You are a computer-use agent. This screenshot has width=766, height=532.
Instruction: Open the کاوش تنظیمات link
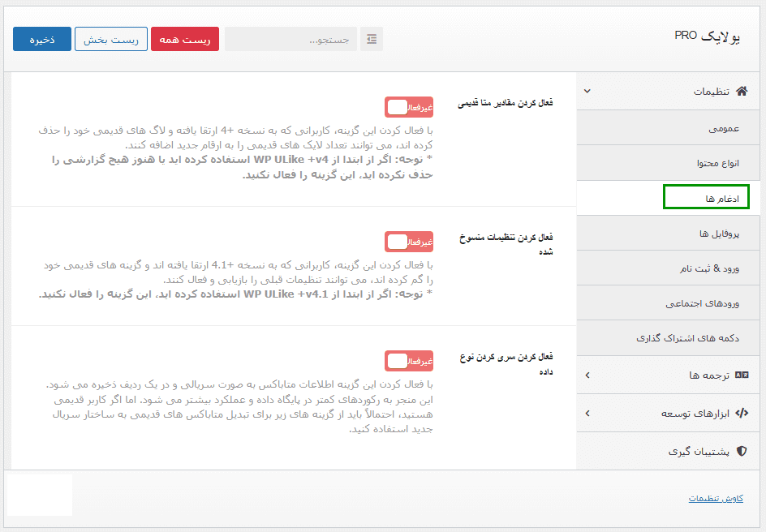point(716,498)
